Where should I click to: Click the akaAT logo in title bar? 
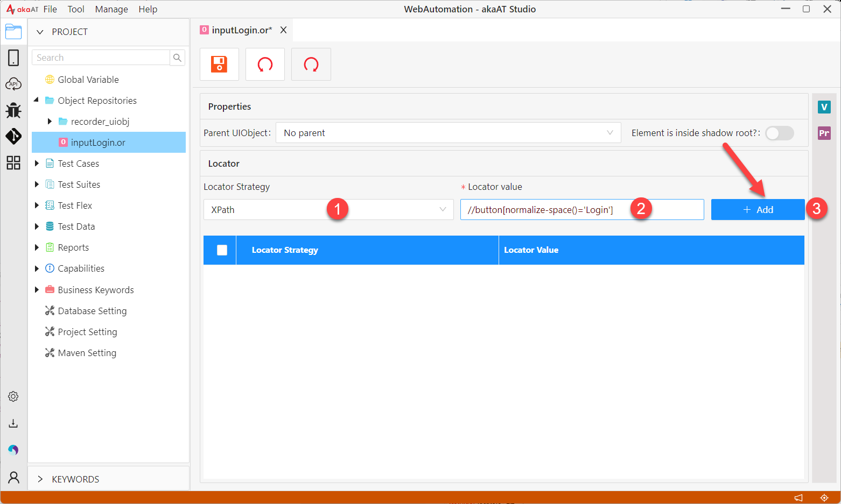point(22,9)
